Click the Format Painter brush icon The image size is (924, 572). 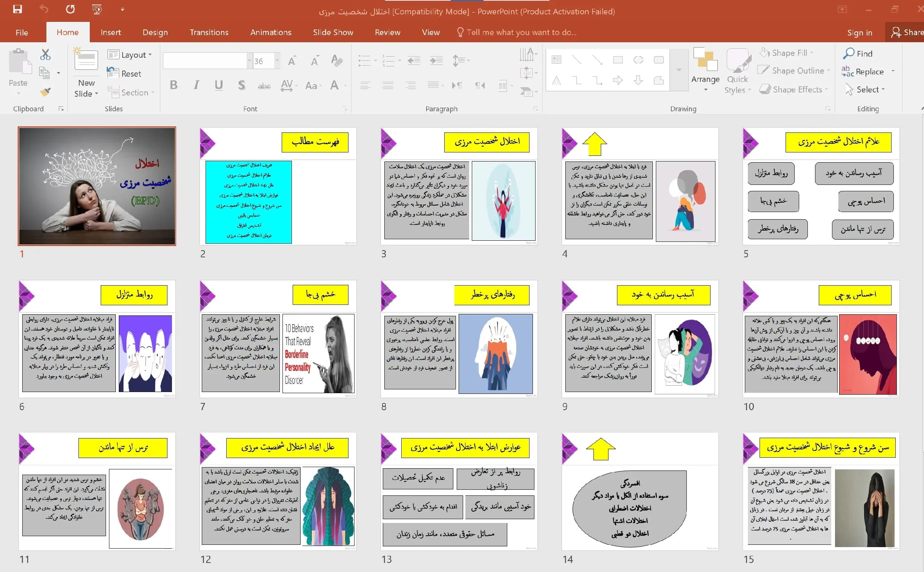click(45, 92)
